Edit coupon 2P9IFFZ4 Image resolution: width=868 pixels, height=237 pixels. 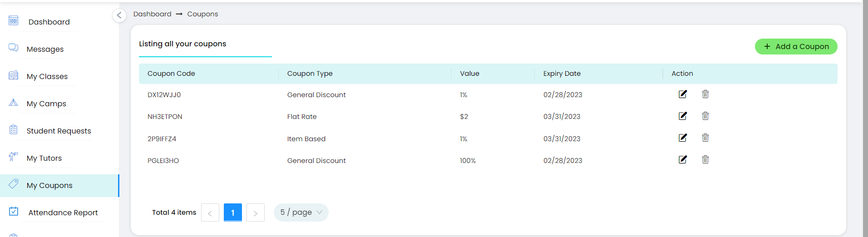coord(682,138)
